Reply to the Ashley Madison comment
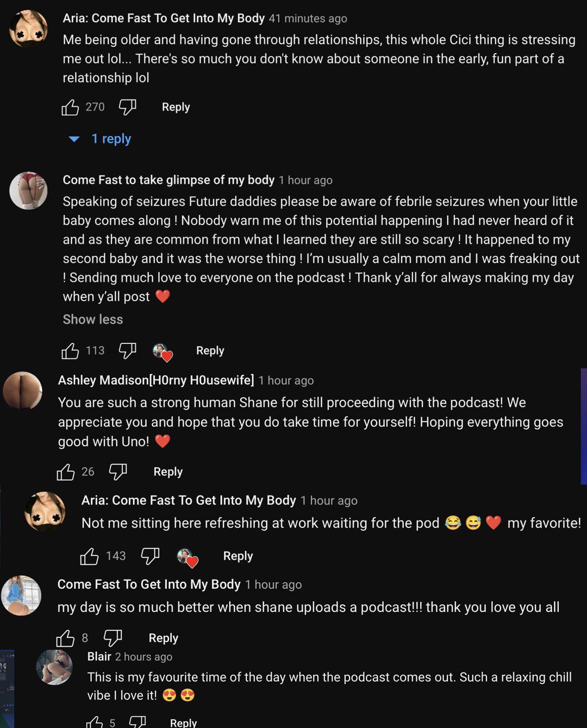Viewport: 587px width, 728px height. pyautogui.click(x=168, y=472)
